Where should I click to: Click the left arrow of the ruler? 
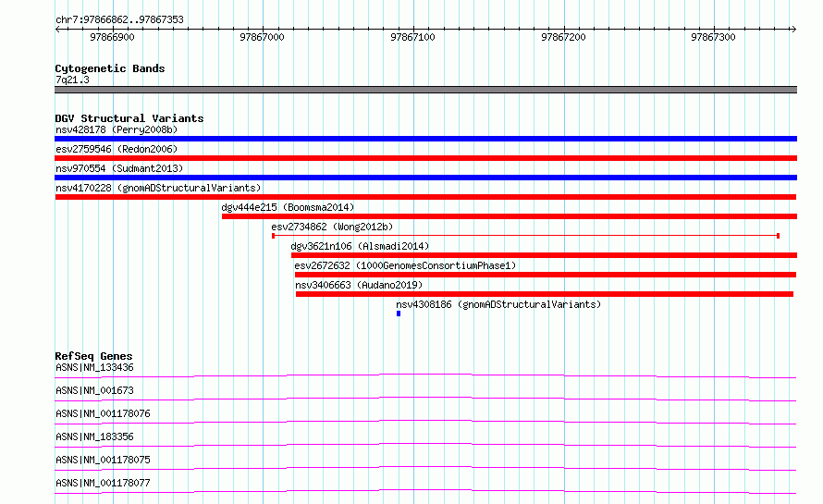(x=57, y=30)
